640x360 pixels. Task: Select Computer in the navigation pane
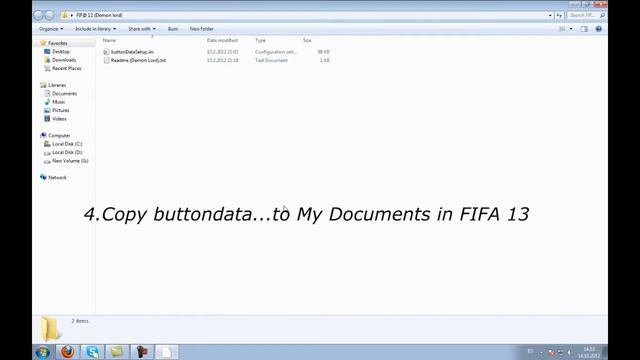click(59, 136)
